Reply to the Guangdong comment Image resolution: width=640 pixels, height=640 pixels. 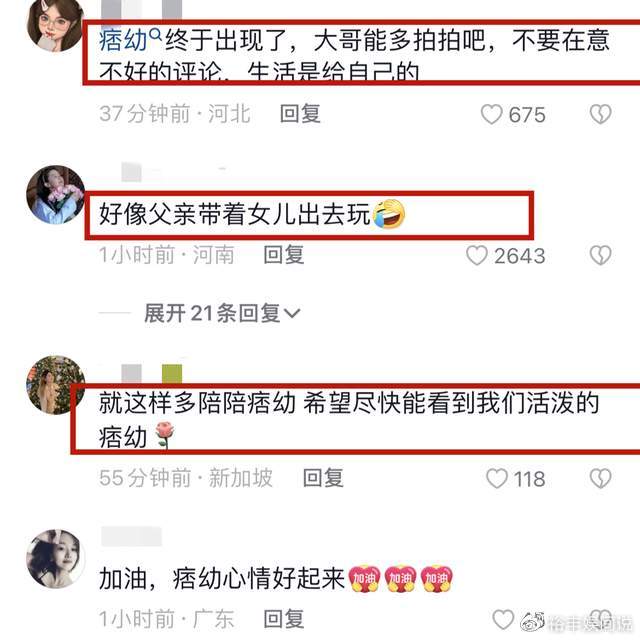[x=284, y=619]
